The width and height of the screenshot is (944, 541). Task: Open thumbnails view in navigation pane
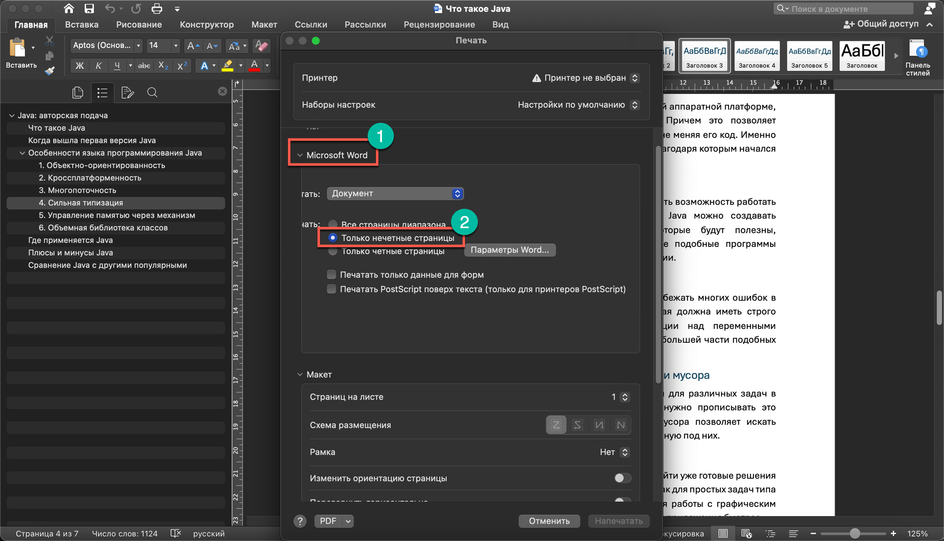pyautogui.click(x=77, y=92)
